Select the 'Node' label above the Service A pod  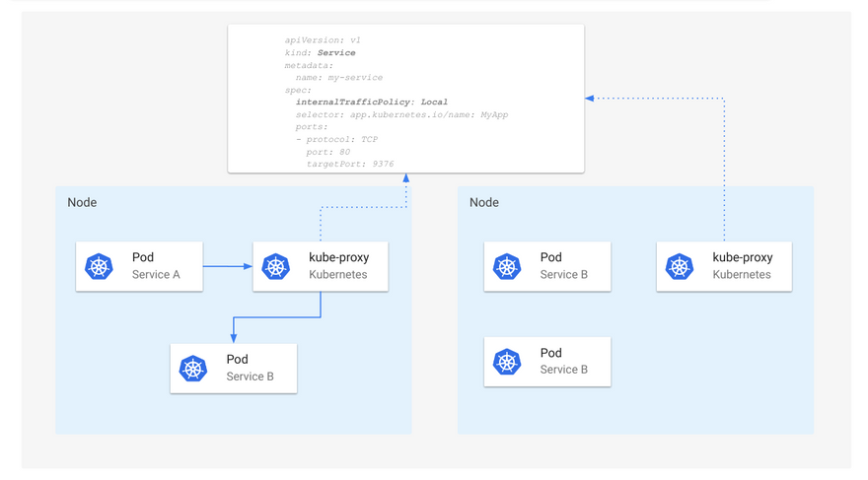[82, 202]
